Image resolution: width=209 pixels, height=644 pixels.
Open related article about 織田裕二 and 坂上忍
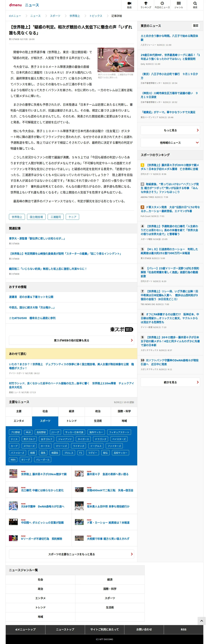(48, 269)
